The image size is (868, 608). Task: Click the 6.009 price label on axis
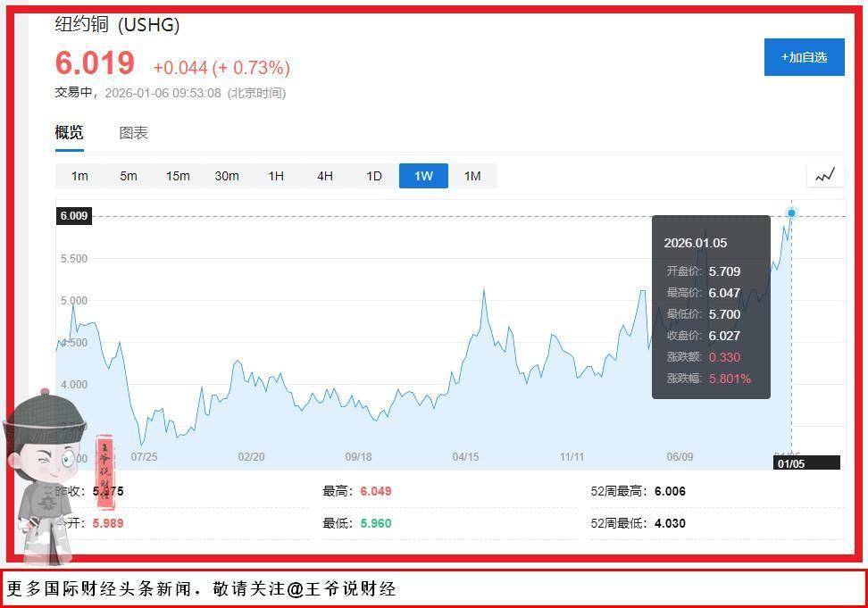pos(74,216)
